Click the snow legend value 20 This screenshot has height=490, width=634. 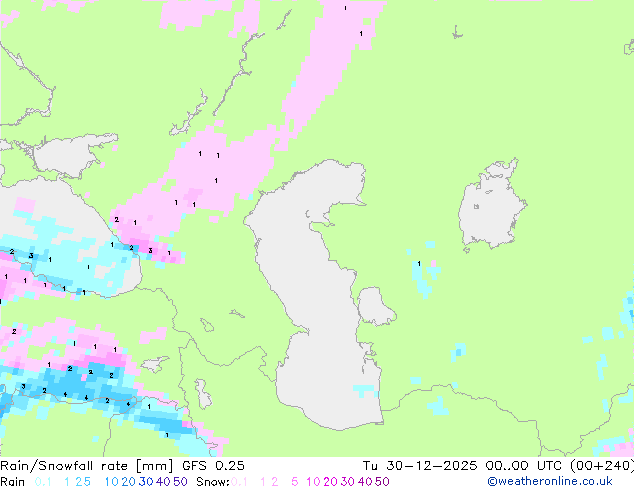[x=330, y=482]
